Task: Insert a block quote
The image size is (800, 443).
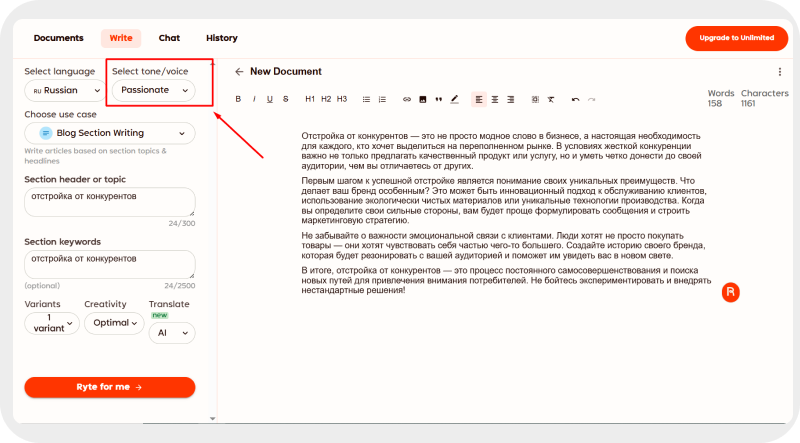Action: 438,100
